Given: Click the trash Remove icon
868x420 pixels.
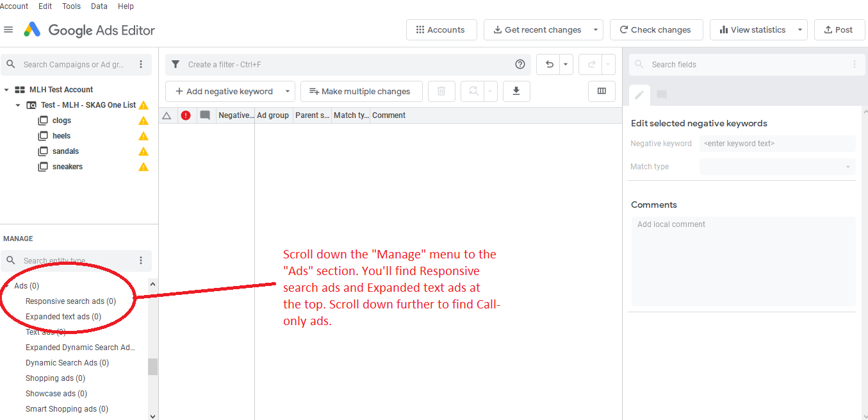Looking at the screenshot, I should 441,91.
